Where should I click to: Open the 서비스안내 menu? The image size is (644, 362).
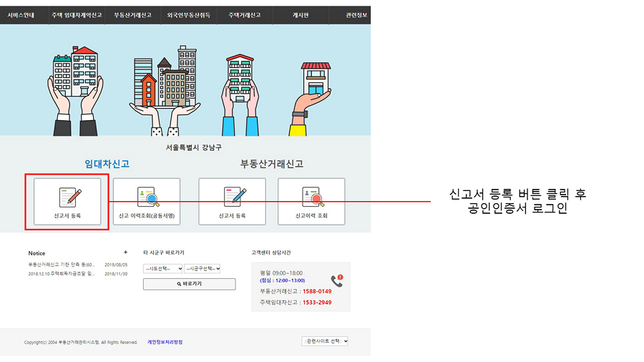point(21,14)
